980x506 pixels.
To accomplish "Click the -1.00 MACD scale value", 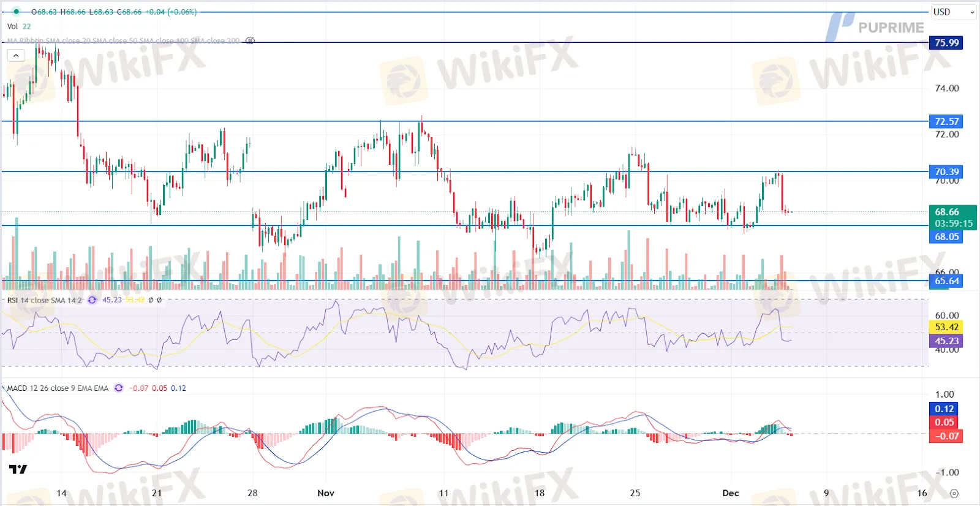I will click(946, 472).
